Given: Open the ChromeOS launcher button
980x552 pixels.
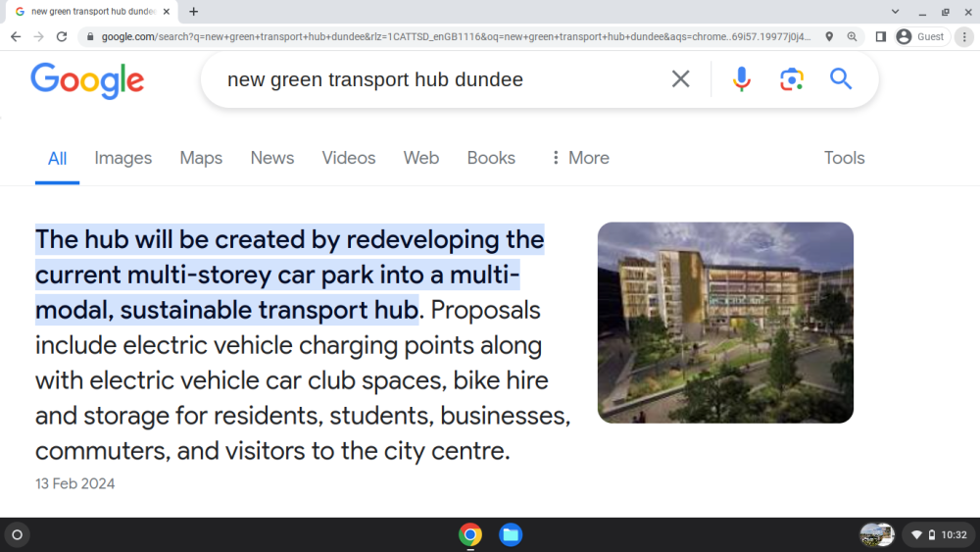Looking at the screenshot, I should tap(18, 534).
